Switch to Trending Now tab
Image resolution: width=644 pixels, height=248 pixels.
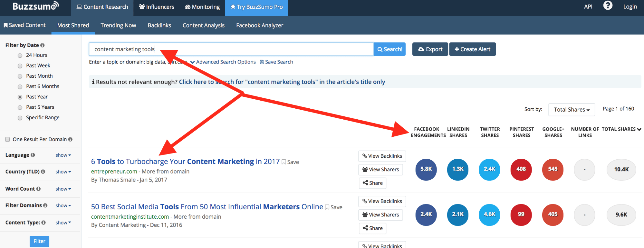[x=118, y=25]
